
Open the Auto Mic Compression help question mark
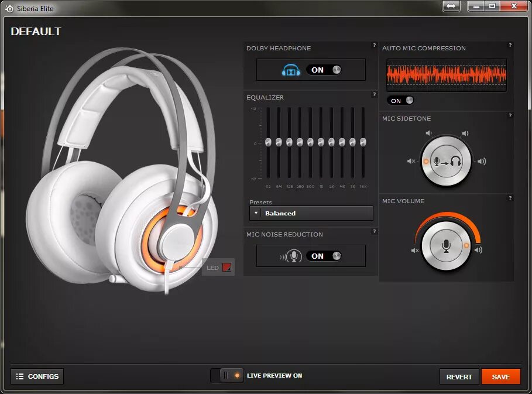coord(510,45)
